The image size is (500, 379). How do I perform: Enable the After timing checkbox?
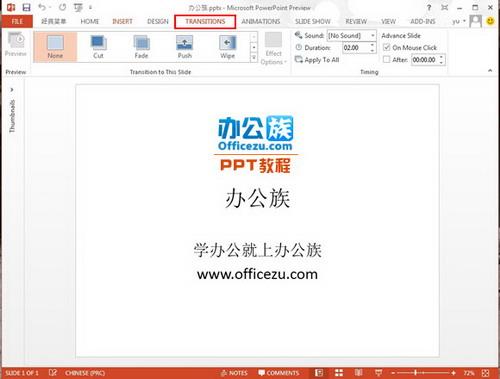(x=387, y=60)
